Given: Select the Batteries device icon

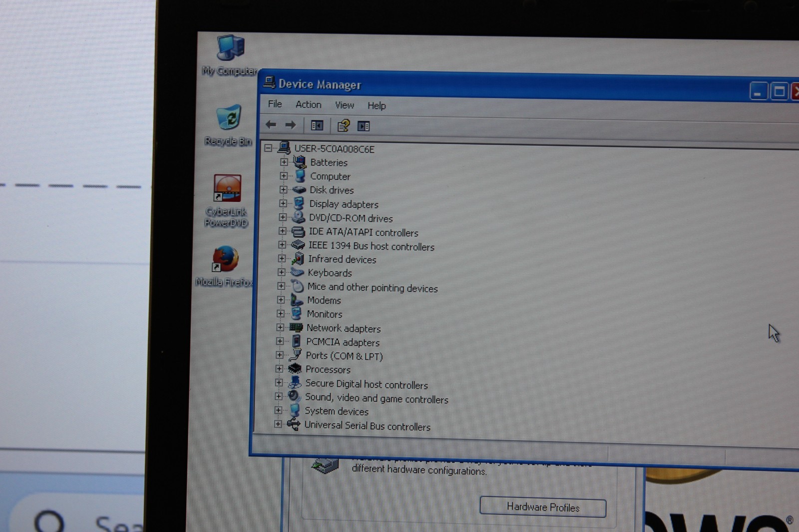Looking at the screenshot, I should click(300, 162).
